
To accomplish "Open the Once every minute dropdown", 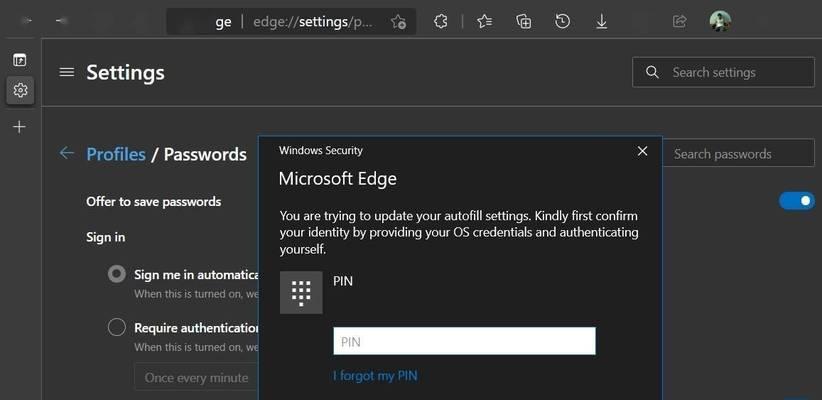I will click(197, 377).
